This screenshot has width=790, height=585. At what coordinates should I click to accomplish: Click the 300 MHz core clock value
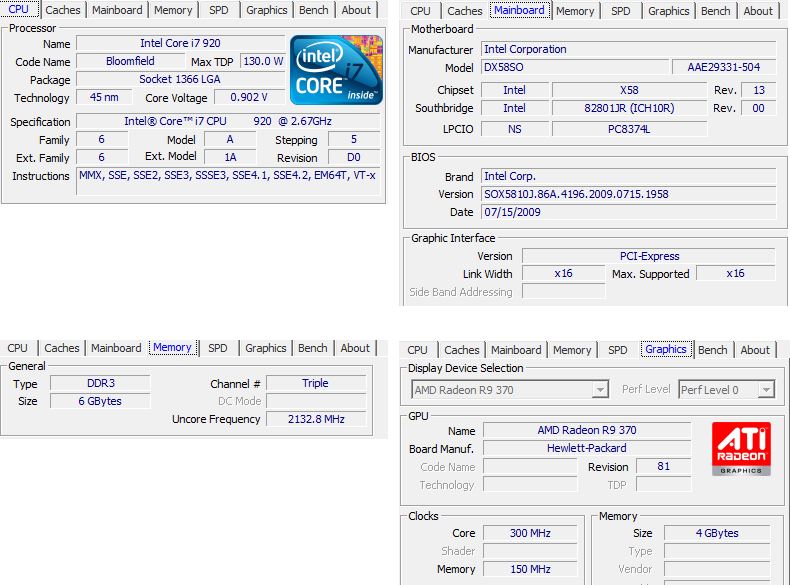530,533
